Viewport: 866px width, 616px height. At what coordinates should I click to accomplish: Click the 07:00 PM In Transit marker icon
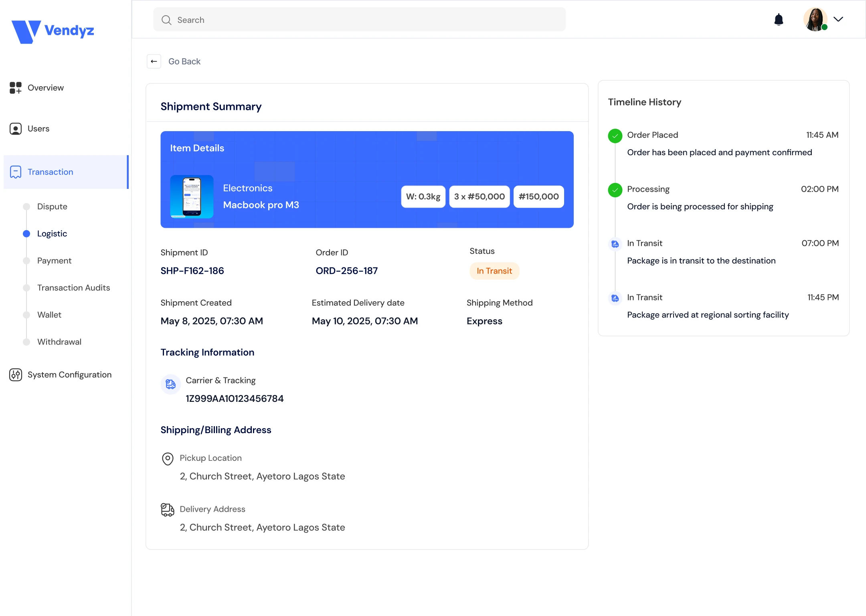pyautogui.click(x=615, y=244)
